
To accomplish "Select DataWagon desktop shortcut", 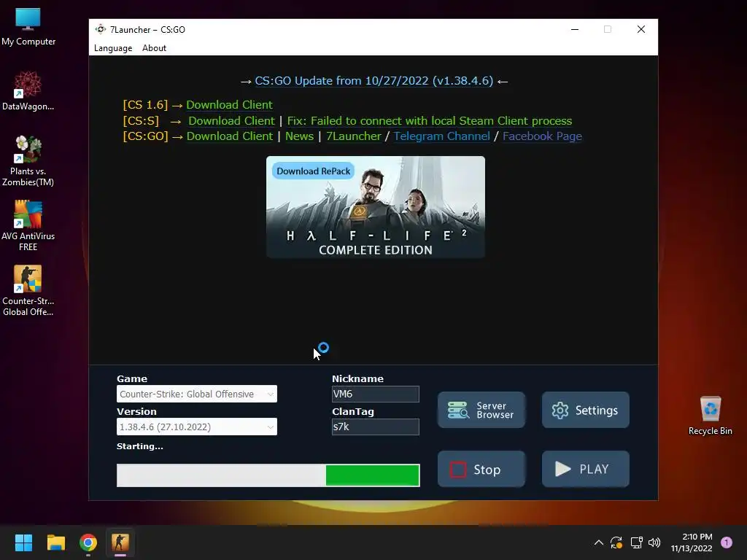I will coord(28,91).
